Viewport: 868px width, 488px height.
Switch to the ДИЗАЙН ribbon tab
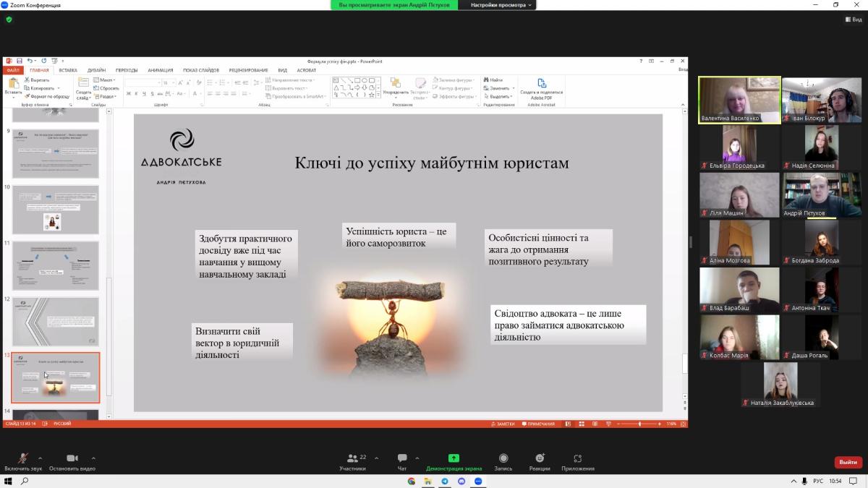96,70
